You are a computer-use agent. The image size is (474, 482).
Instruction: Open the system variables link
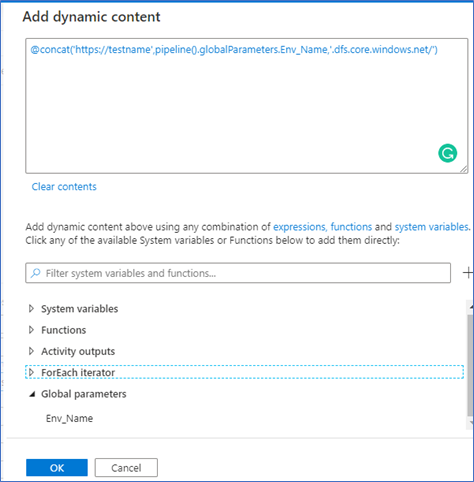(432, 227)
